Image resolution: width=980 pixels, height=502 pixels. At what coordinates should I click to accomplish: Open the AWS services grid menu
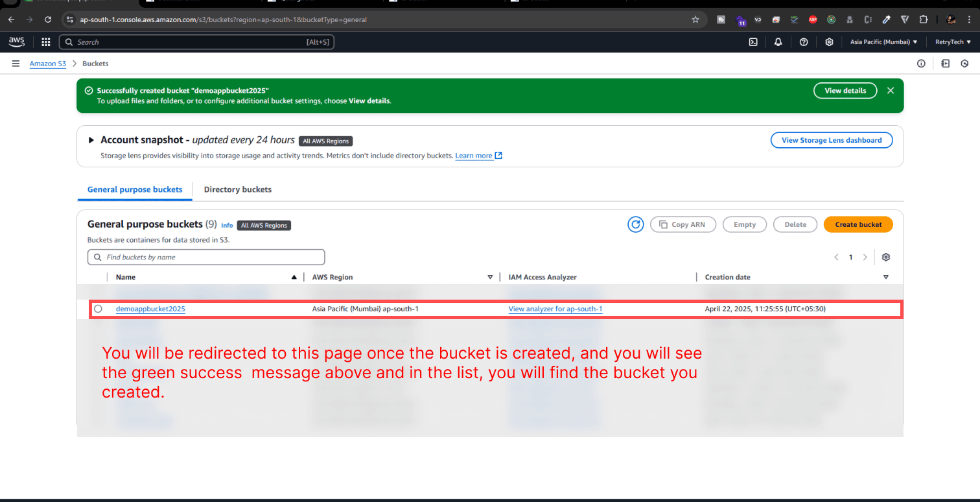point(45,42)
